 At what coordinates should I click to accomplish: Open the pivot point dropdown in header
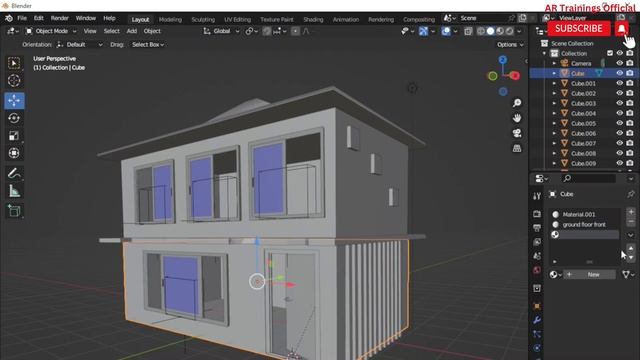point(251,31)
